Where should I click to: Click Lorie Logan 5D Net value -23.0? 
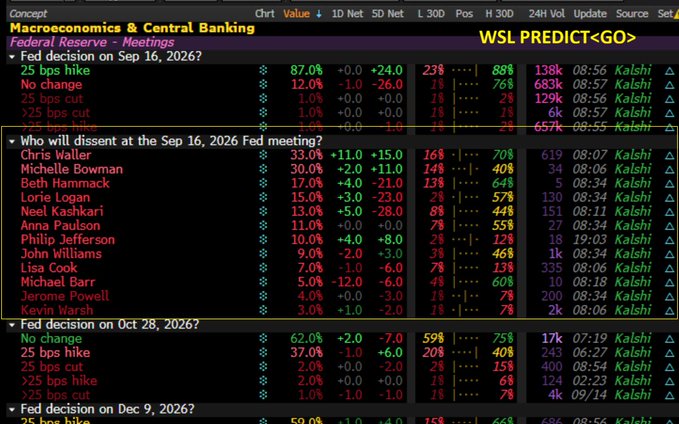point(387,197)
